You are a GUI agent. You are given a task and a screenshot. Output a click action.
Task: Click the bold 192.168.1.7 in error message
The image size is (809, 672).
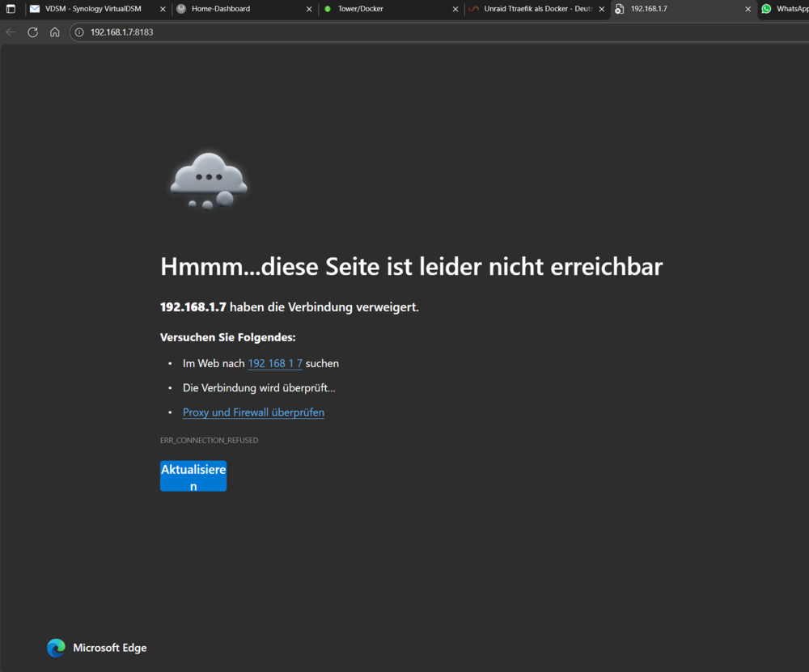tap(193, 306)
